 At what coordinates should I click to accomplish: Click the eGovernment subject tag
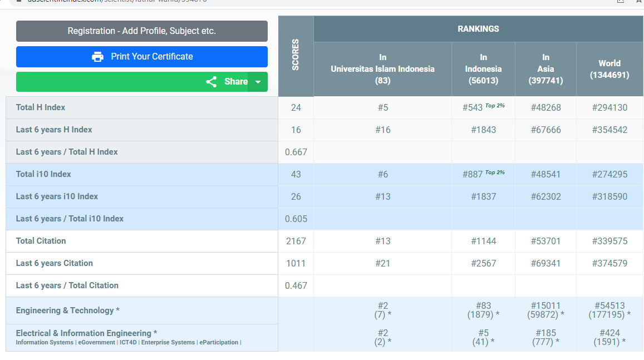coord(96,343)
